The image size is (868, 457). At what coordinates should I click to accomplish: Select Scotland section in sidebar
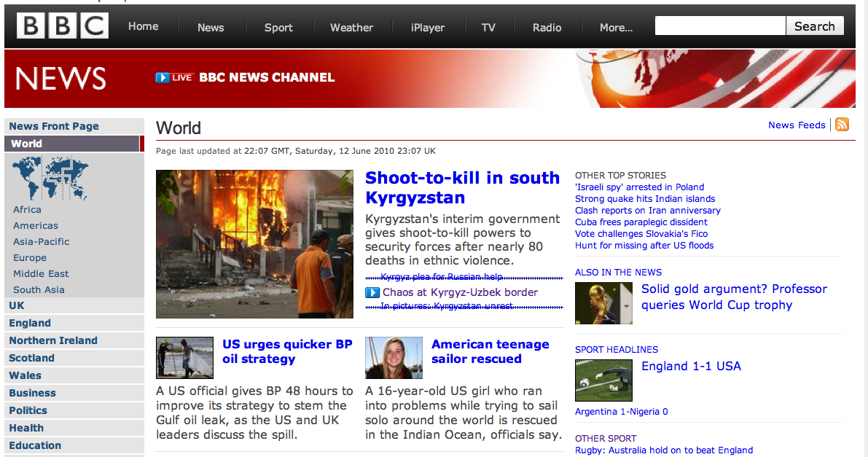[74, 358]
